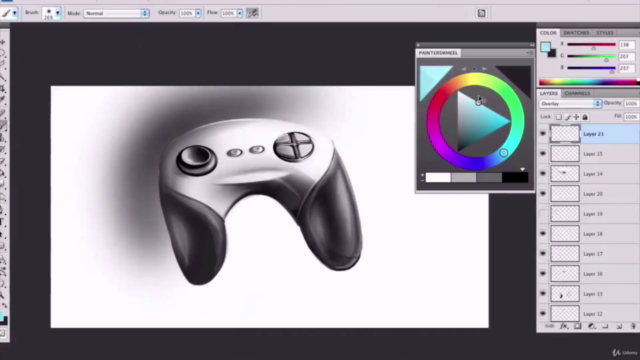Pick white swatch in PaintersWheel

438,178
